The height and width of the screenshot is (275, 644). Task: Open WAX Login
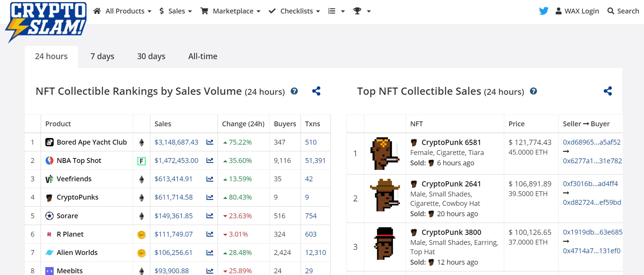pyautogui.click(x=577, y=11)
